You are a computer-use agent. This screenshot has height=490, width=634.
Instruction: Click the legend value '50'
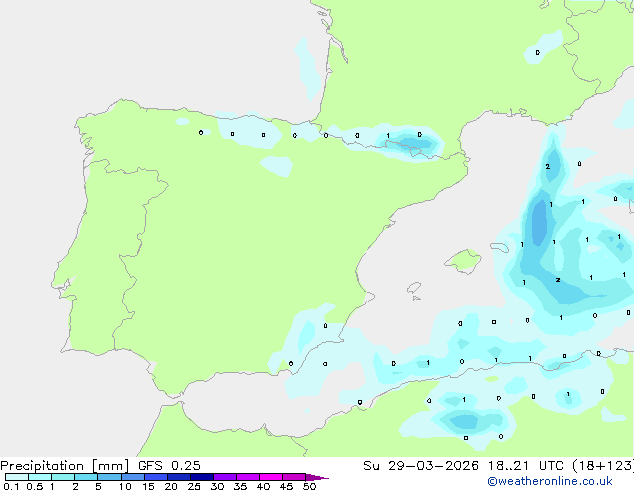pos(309,486)
